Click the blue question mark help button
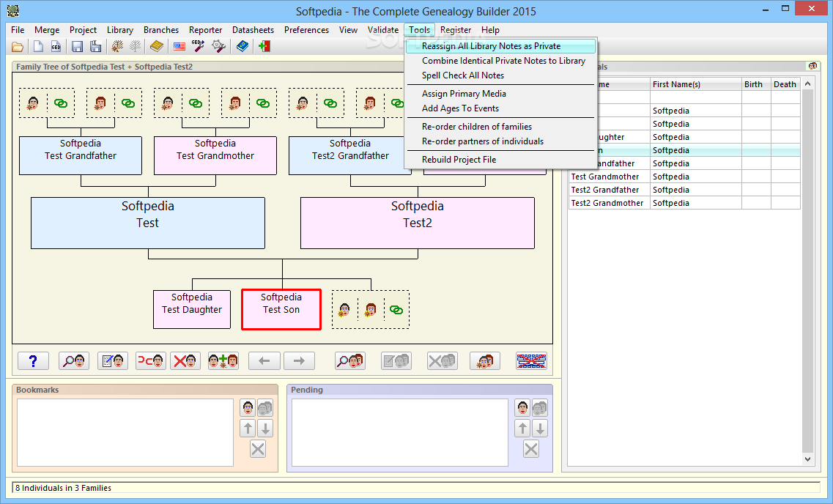Screen dimensions: 833x504 [33, 361]
